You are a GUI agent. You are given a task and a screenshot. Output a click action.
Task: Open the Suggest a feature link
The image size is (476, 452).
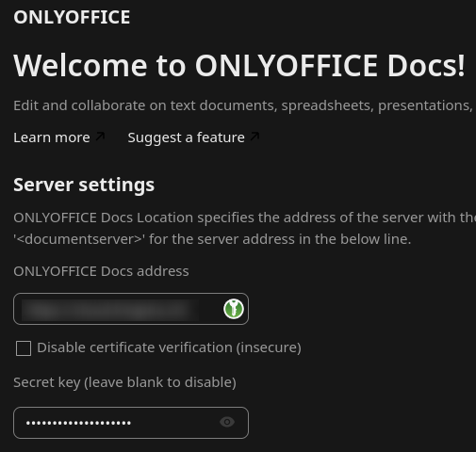[186, 137]
